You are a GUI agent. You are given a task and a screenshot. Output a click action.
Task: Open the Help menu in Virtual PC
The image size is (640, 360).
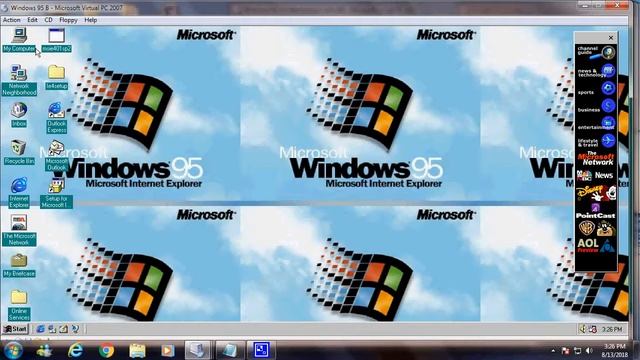tap(91, 20)
